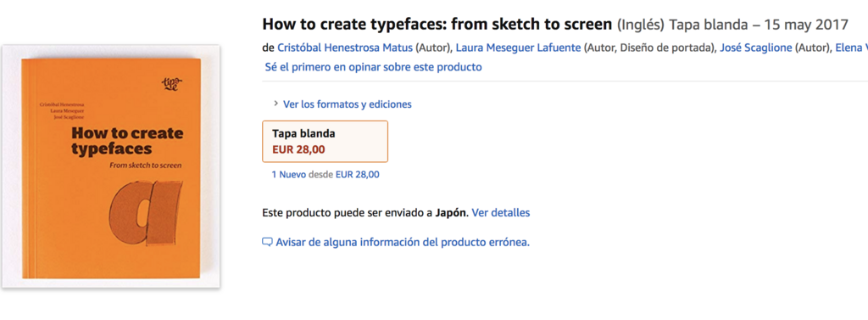Viewport: 868px width, 320px height.
Task: Open author page for Cristóbal Henestrosa Matus
Action: [x=345, y=48]
